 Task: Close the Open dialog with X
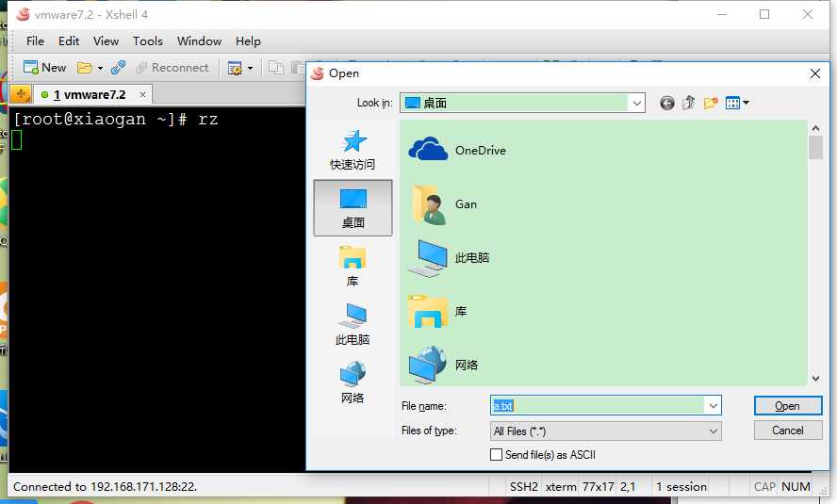point(815,73)
